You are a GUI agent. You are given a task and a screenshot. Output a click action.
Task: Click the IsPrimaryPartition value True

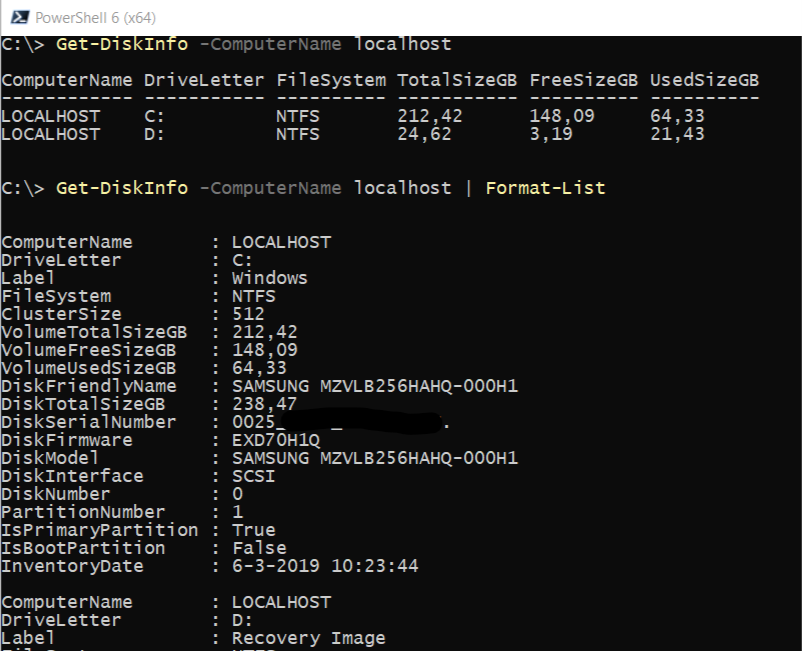click(253, 530)
